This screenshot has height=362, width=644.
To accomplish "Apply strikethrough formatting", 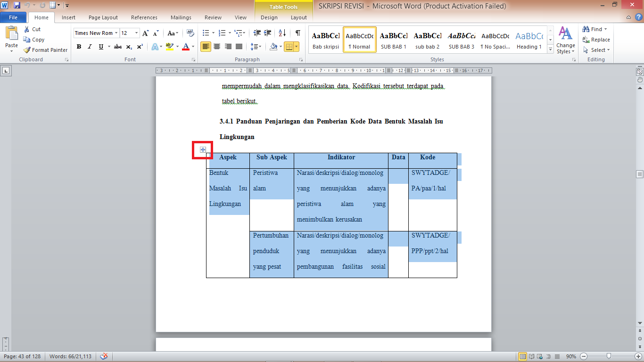I will pos(117,47).
